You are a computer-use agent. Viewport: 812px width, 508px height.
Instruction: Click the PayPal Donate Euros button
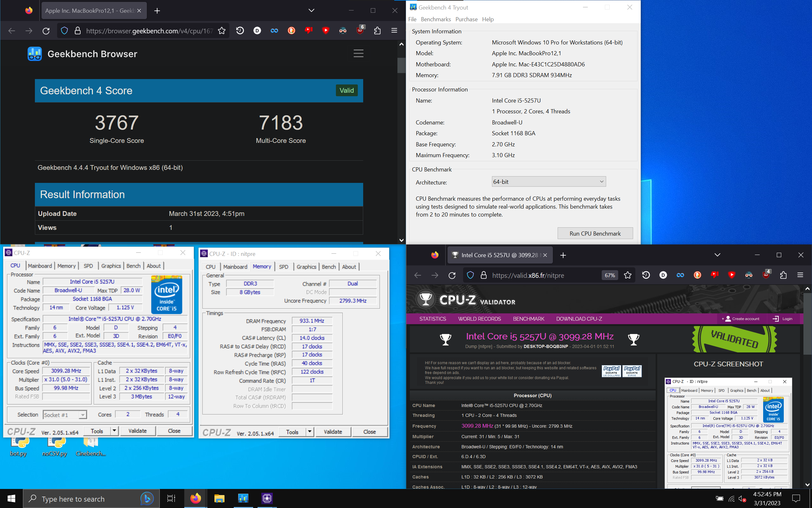click(632, 371)
